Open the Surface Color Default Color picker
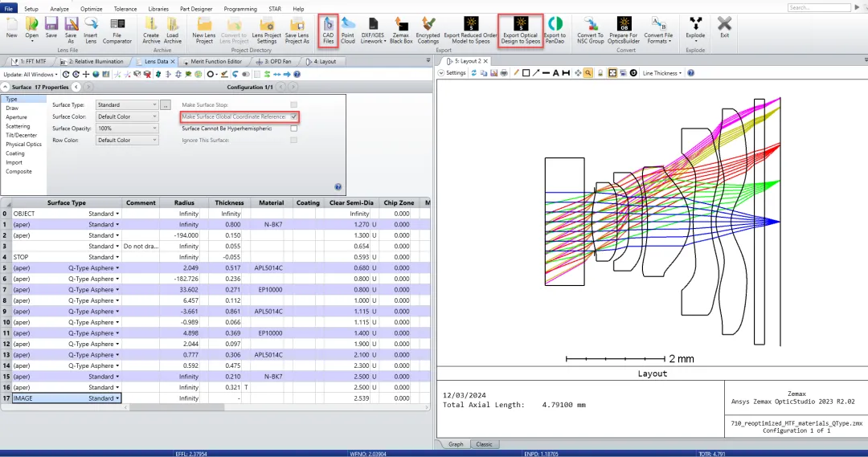Screen dimensions: 868x457 click(x=127, y=116)
